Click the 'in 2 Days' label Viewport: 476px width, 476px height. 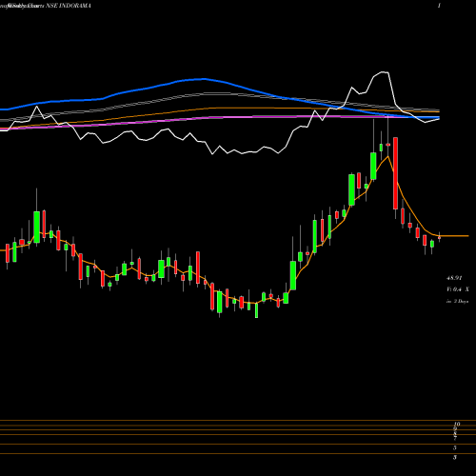[457, 301]
